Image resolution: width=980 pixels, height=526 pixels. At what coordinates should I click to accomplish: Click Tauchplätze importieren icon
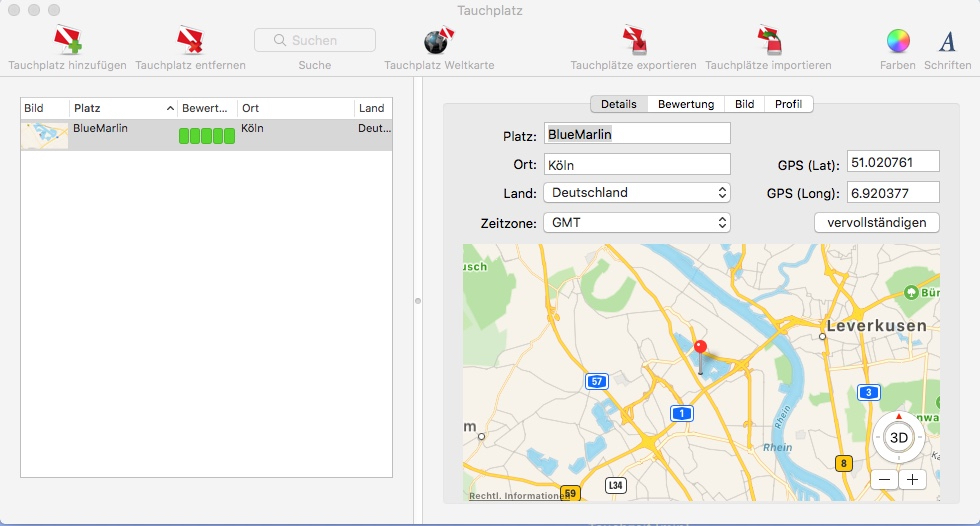[768, 40]
